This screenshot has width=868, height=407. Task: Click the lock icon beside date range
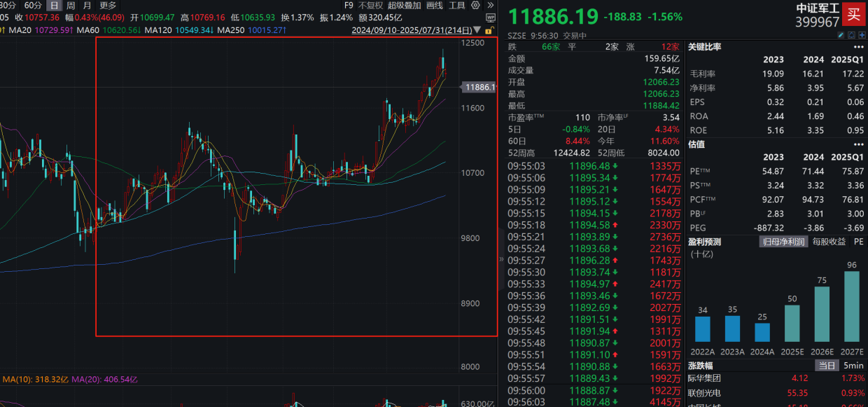click(489, 31)
